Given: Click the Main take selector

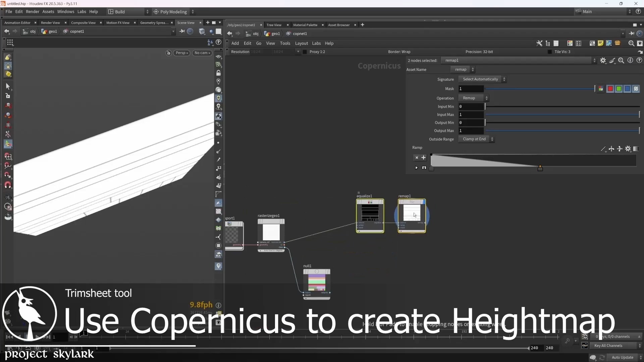Looking at the screenshot, I should pos(604,12).
